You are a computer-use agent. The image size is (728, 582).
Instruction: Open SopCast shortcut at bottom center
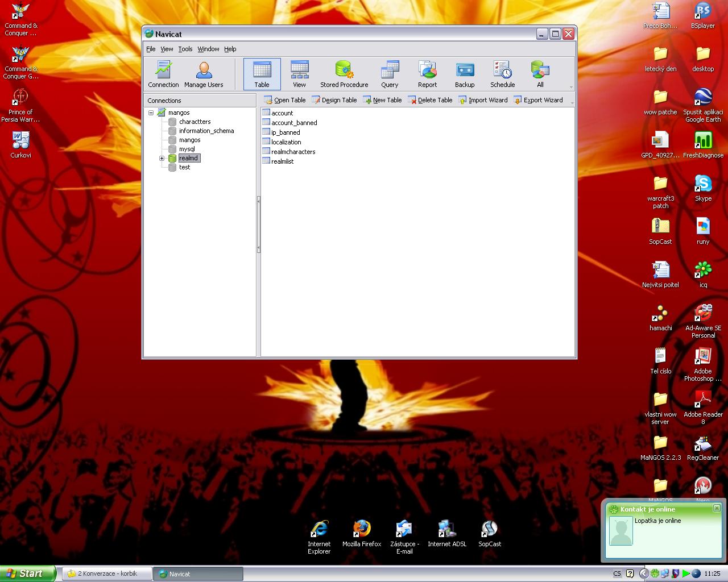click(490, 534)
